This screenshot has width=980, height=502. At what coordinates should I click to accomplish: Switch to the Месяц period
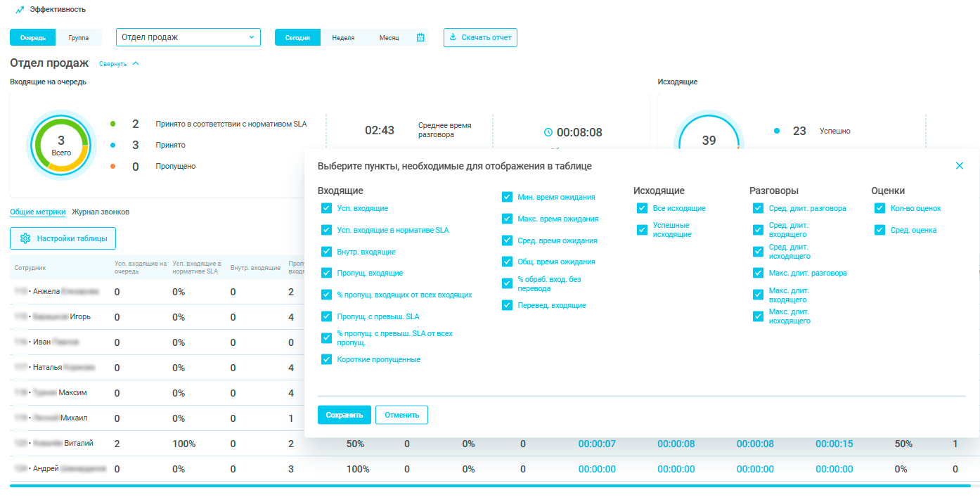click(x=389, y=38)
